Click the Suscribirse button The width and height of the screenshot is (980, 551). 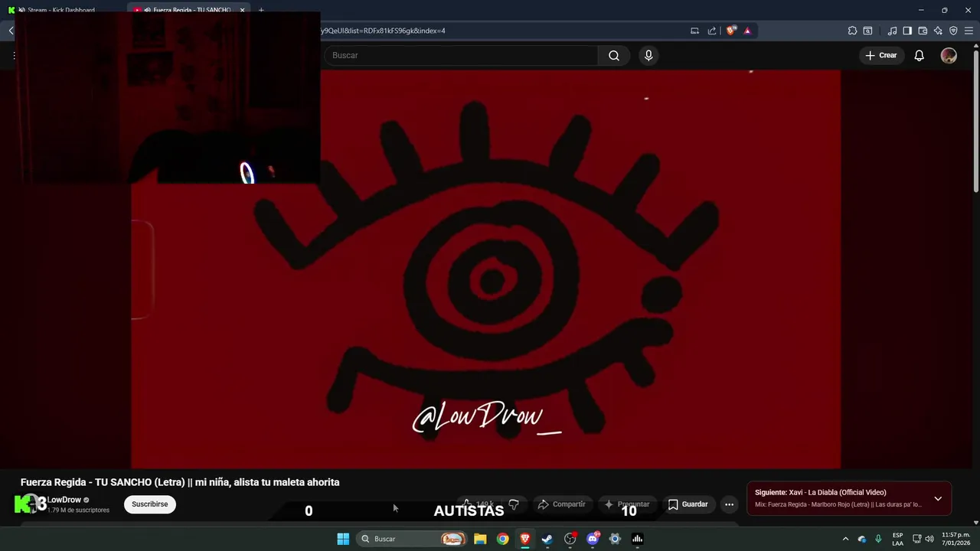(x=149, y=504)
